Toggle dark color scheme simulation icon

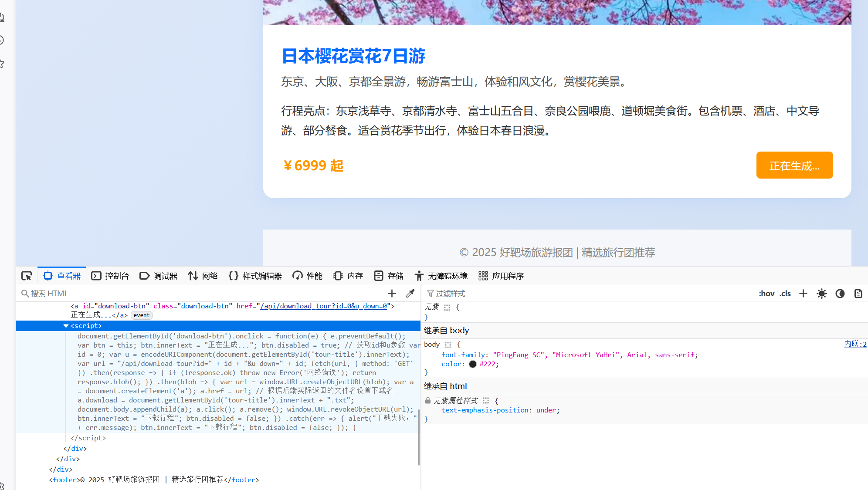click(x=840, y=294)
